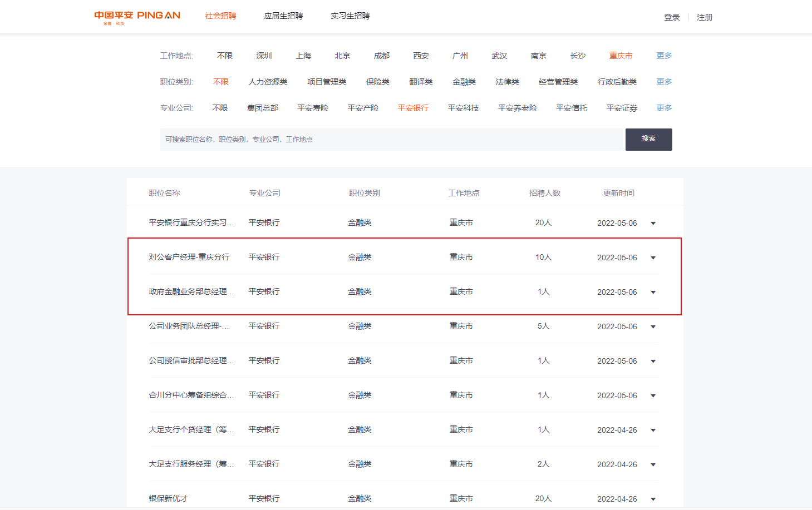The height and width of the screenshot is (510, 812).
Task: Expand 银保新优才 row arrow
Action: tap(653, 499)
